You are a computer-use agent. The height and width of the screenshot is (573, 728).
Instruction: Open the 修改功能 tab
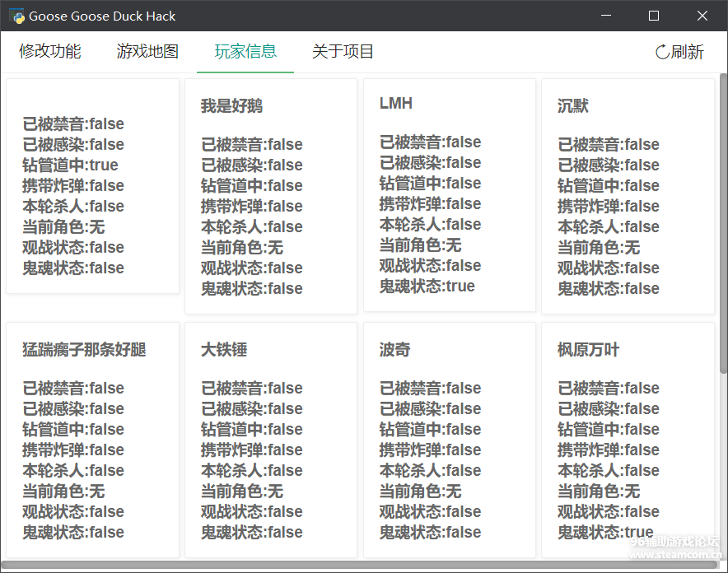(x=50, y=52)
